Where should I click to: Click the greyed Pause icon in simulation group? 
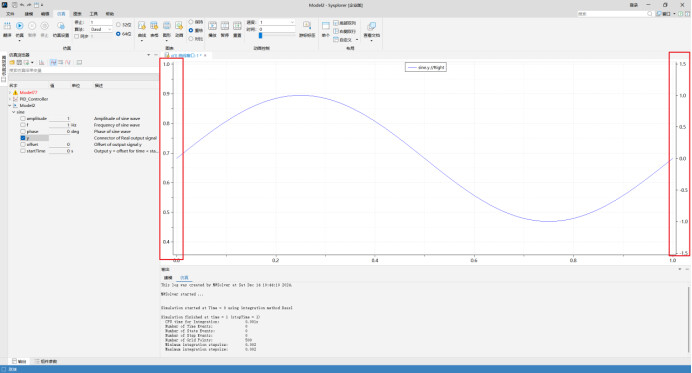32,26
